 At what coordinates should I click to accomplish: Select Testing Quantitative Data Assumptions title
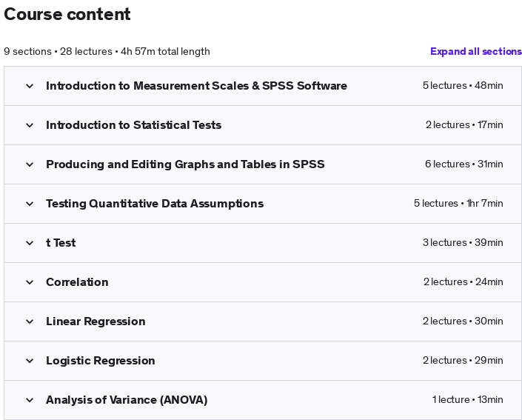point(155,204)
